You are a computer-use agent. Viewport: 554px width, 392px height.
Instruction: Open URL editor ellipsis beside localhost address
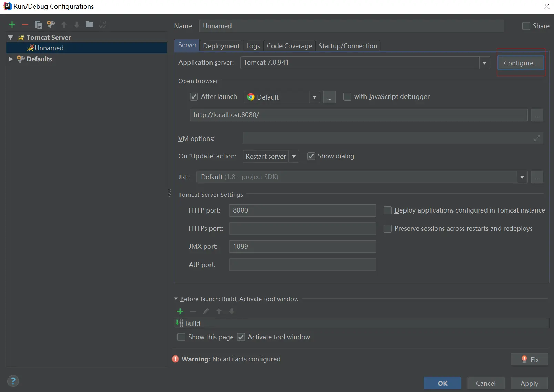537,115
